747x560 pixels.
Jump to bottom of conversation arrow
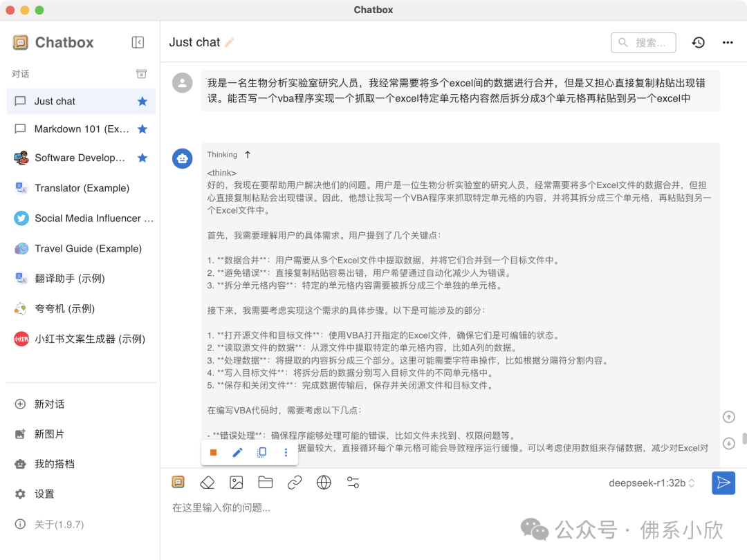[729, 443]
